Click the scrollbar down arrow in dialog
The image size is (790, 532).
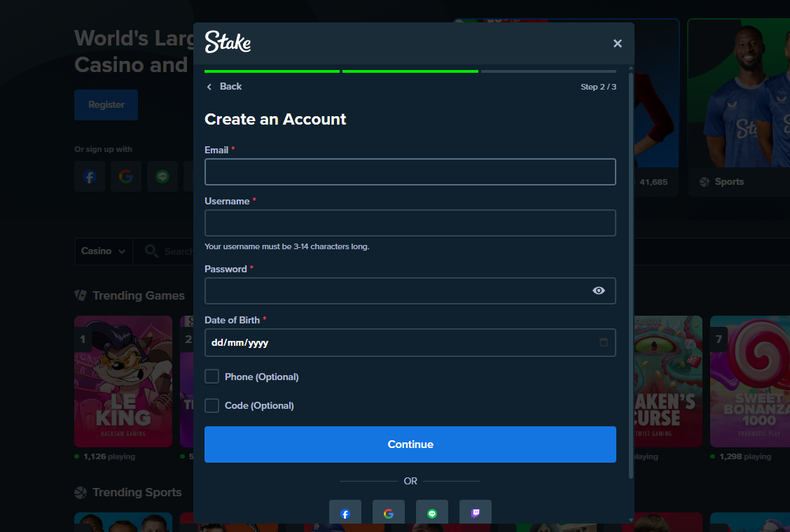[631, 520]
